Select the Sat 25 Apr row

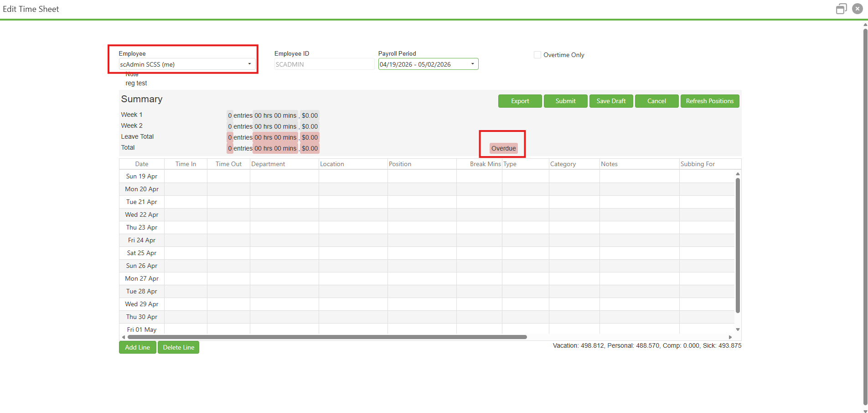427,253
